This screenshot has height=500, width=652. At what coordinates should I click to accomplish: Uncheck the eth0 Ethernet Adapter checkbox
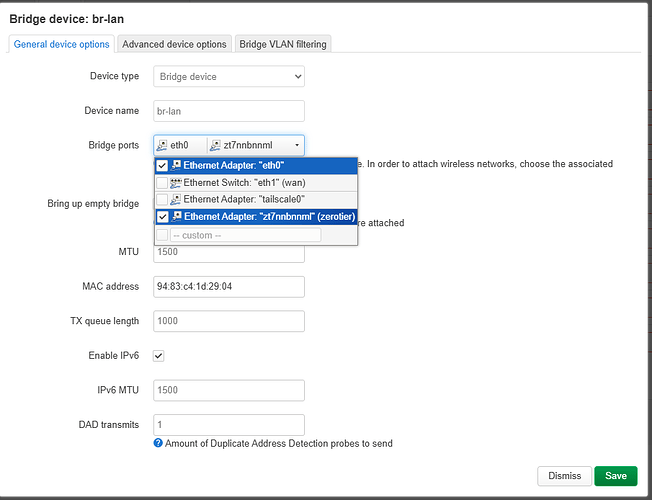click(x=162, y=166)
